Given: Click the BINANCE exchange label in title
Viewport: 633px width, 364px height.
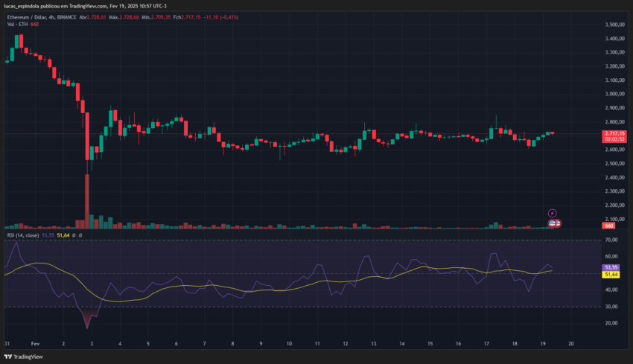Looking at the screenshot, I should point(66,17).
